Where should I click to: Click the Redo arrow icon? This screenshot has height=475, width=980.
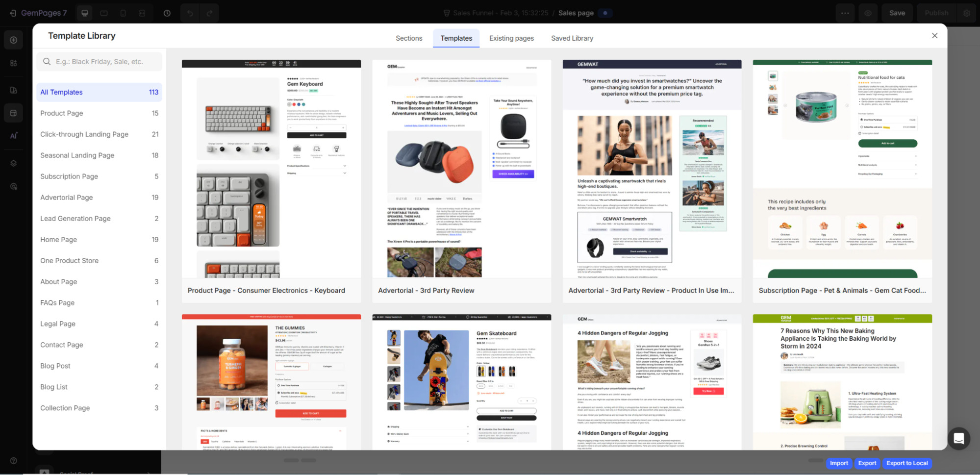pos(210,13)
